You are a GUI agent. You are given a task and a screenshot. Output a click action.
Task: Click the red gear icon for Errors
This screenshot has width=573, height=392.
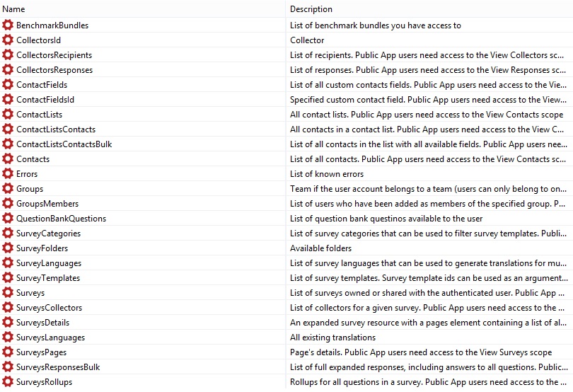tap(8, 174)
